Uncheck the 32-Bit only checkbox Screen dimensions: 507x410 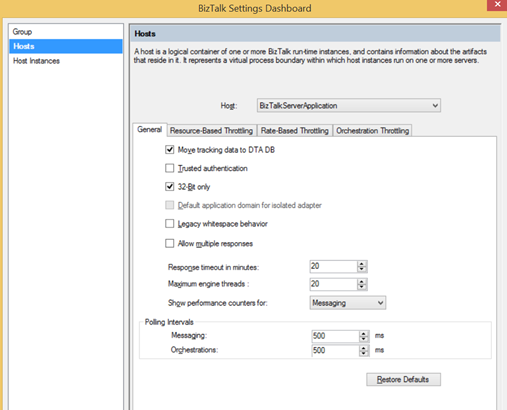(170, 186)
